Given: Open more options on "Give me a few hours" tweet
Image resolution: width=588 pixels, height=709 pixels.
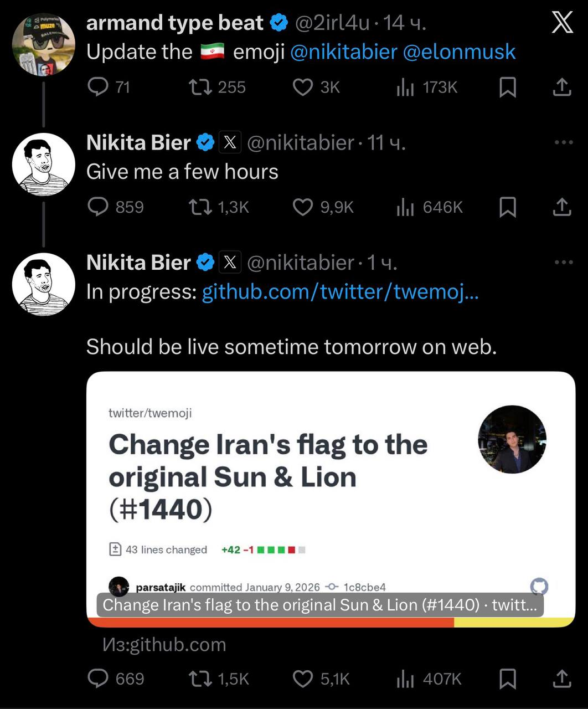Looking at the screenshot, I should click(564, 142).
